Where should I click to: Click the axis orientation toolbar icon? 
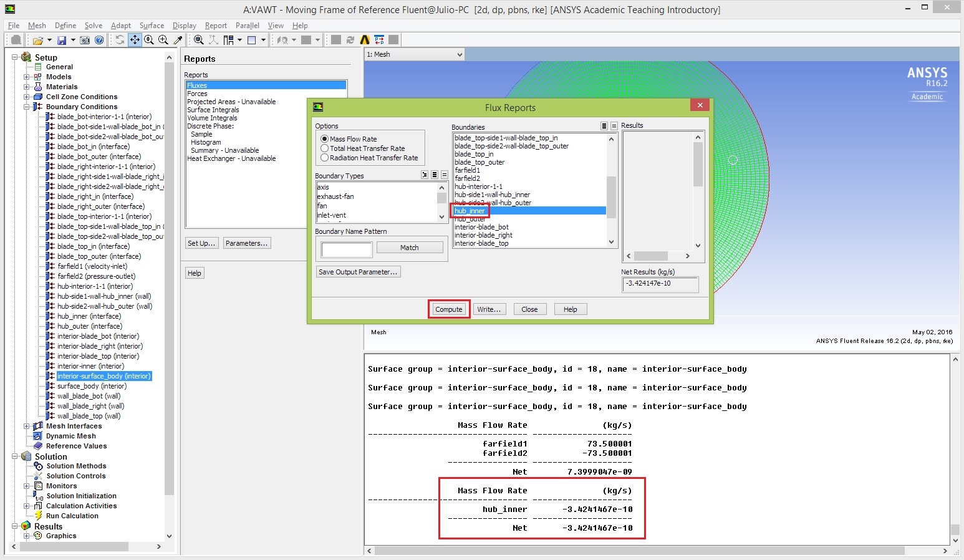(213, 40)
